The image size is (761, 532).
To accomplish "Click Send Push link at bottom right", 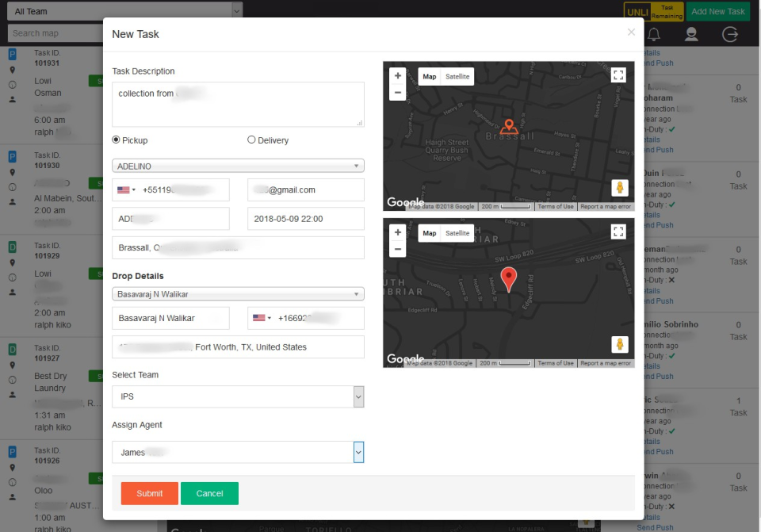I will point(656,527).
